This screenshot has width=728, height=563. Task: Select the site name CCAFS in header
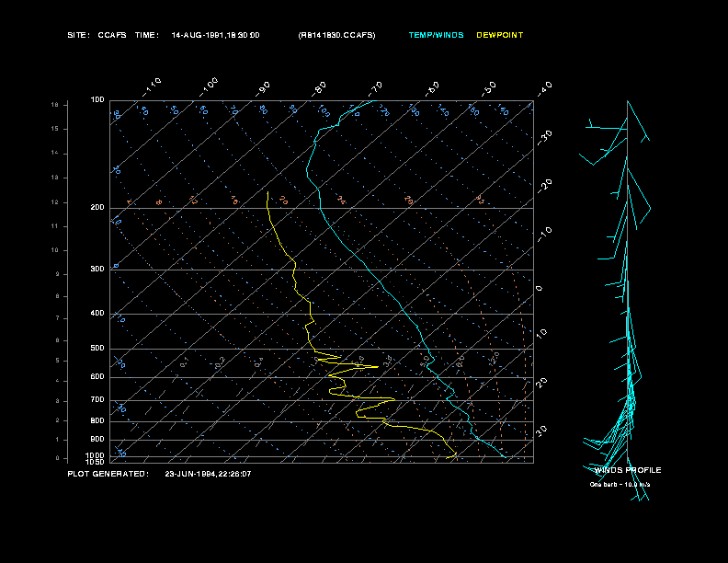pyautogui.click(x=112, y=35)
